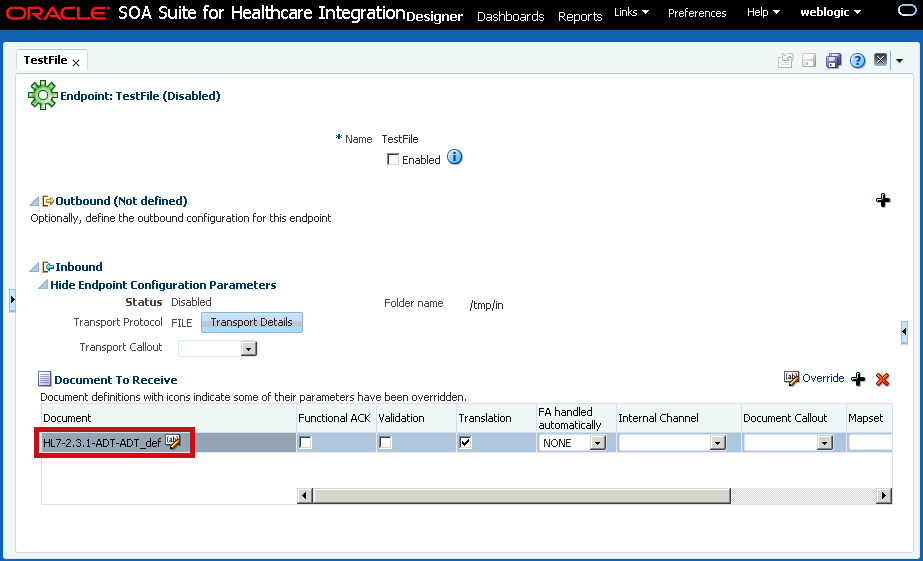Add a document with the green plus
Image resolution: width=923 pixels, height=561 pixels.
(x=858, y=379)
